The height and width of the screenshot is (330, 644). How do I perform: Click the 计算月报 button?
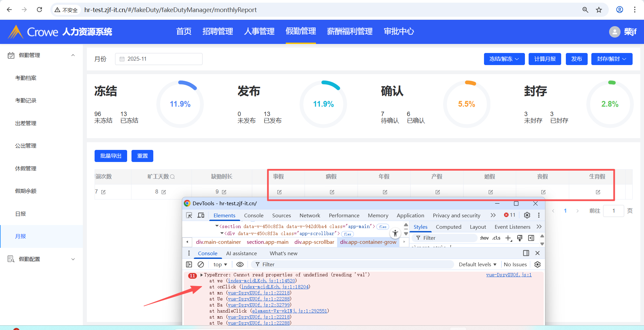545,59
